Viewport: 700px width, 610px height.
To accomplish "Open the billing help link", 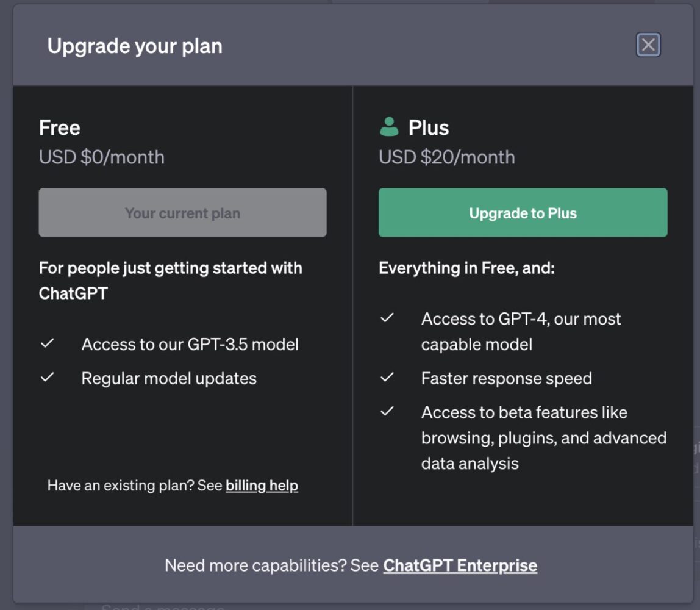I will pos(262,485).
